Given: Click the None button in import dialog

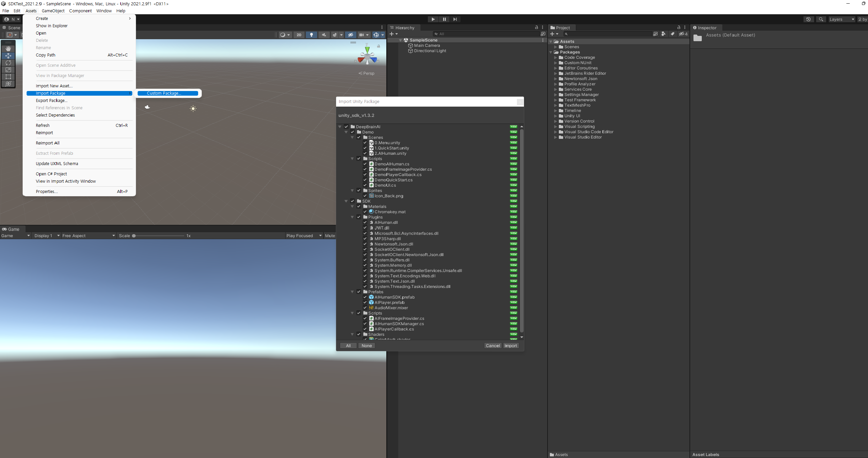Looking at the screenshot, I should coord(367,346).
